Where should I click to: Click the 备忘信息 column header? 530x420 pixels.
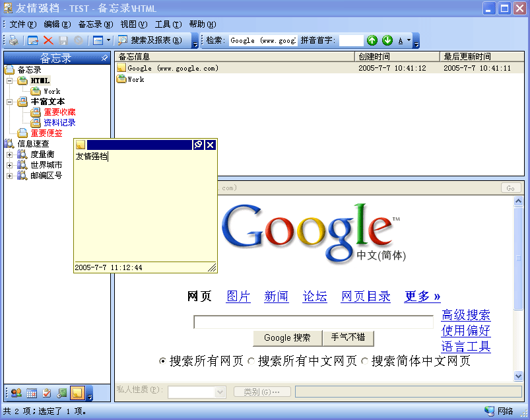(x=234, y=57)
